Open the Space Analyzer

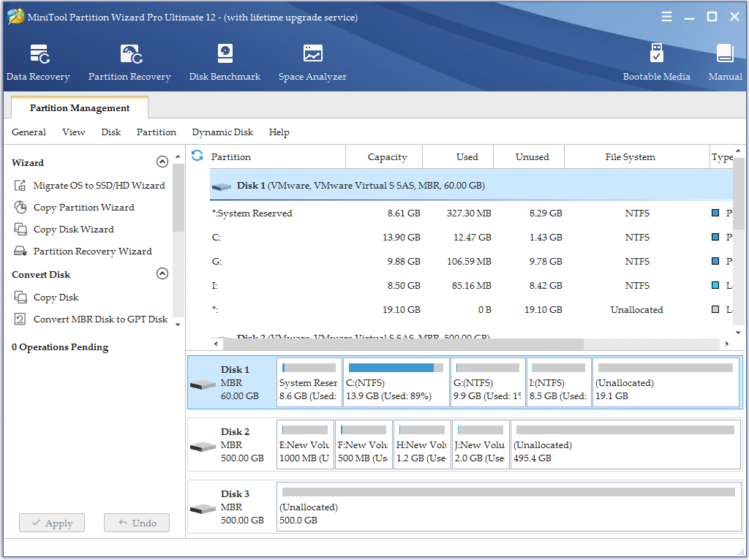[x=312, y=63]
